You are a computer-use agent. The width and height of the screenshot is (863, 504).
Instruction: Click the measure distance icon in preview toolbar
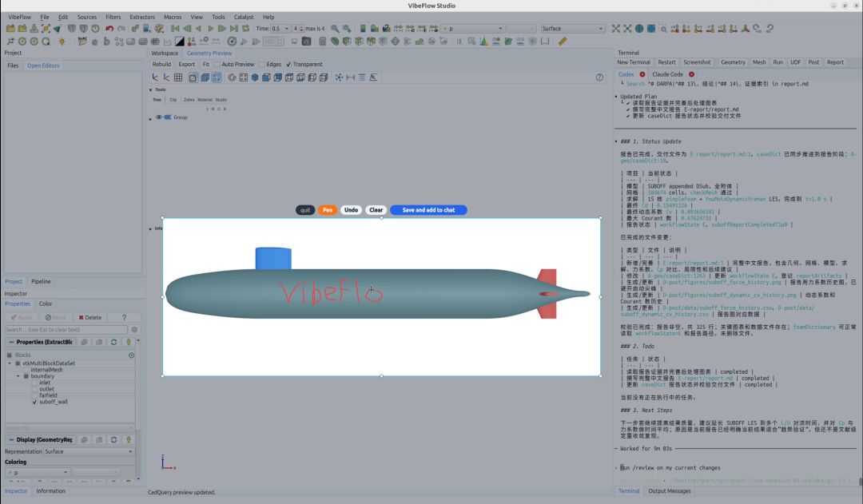(350, 77)
